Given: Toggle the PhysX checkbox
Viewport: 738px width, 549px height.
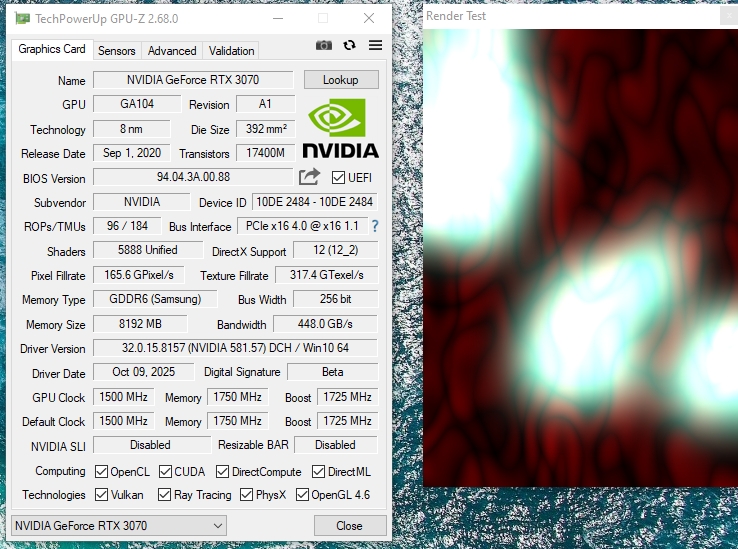Looking at the screenshot, I should (246, 494).
